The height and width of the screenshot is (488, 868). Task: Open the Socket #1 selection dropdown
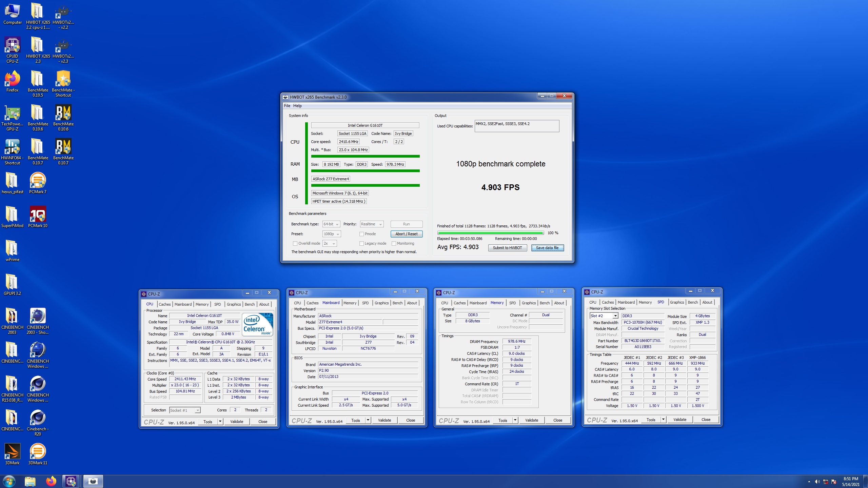[185, 410]
